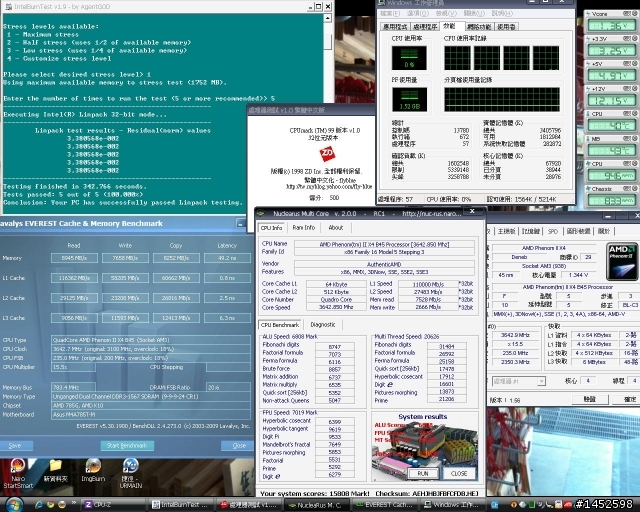Click Start Benchmark in EVEREST

pyautogui.click(x=127, y=445)
